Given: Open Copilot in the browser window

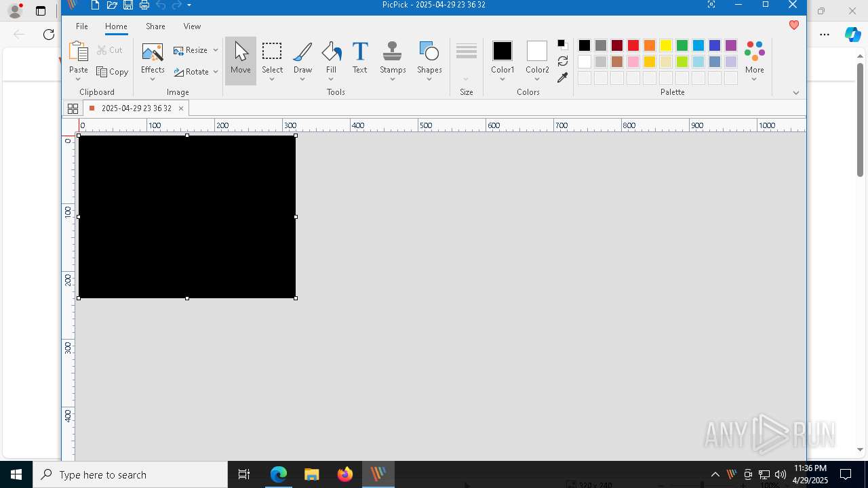Looking at the screenshot, I should [853, 35].
